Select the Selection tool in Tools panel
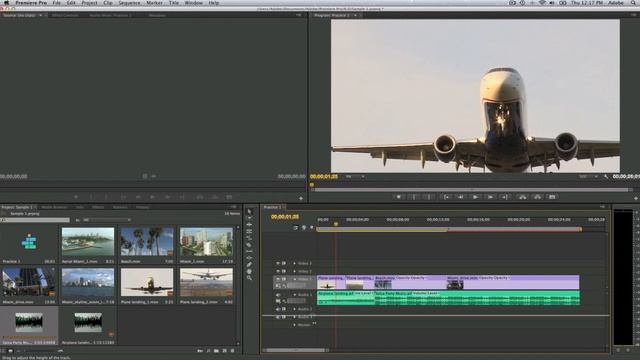The height and width of the screenshot is (360, 640). 249,211
